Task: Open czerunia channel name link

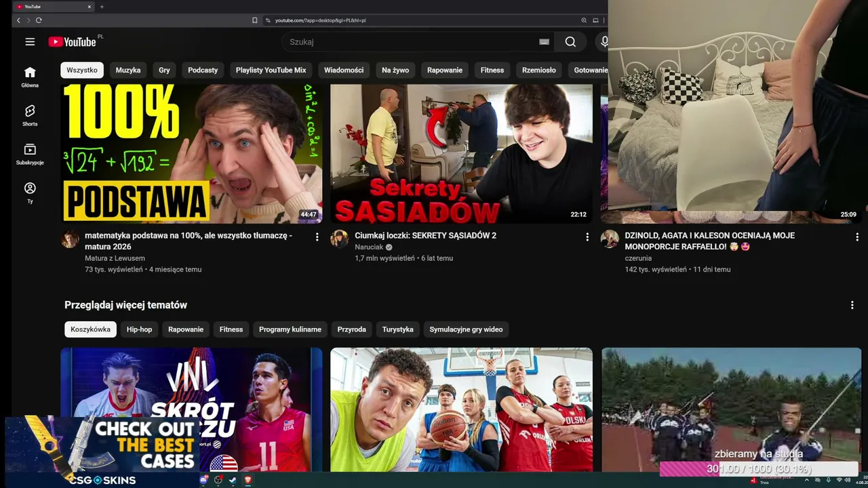Action: pos(638,258)
